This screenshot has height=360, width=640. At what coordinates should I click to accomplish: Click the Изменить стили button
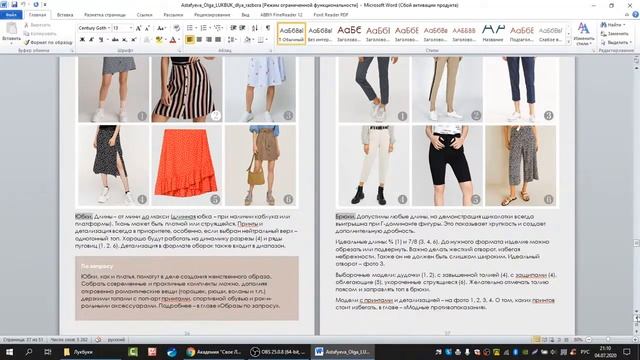[584, 34]
